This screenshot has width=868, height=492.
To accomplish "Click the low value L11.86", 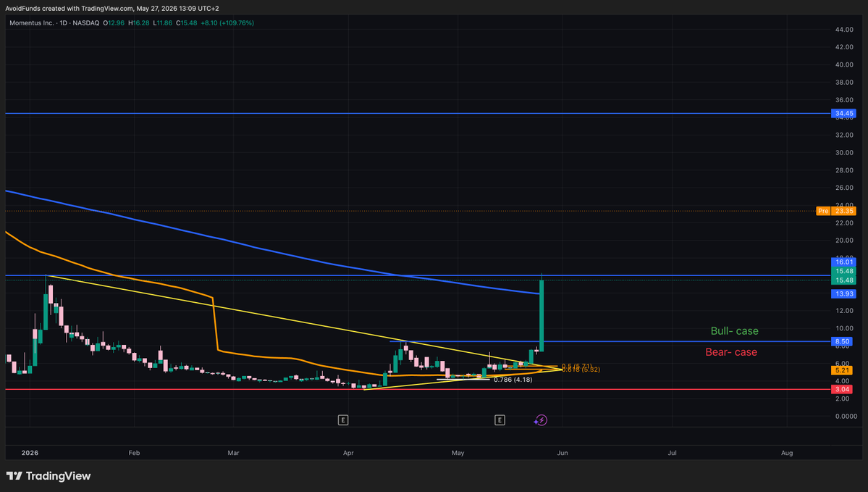I will [x=163, y=22].
